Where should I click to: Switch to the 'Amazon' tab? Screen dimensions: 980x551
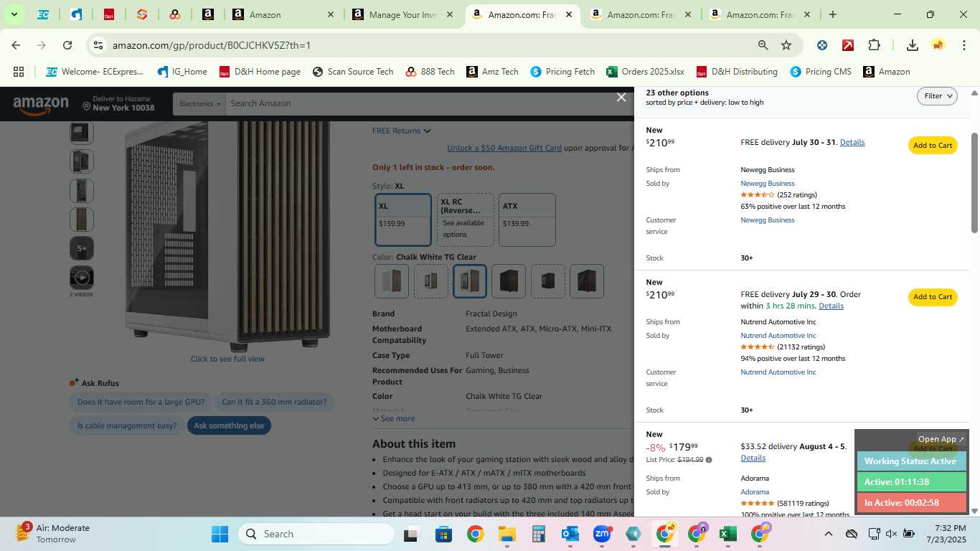(x=281, y=14)
